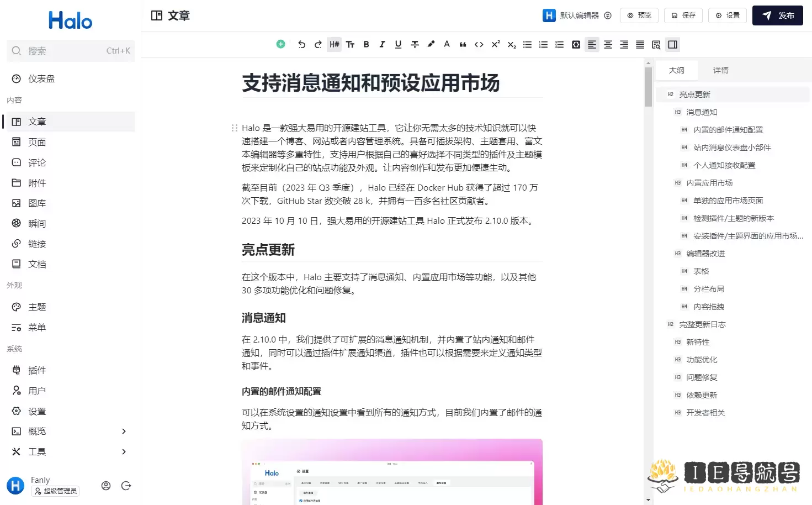Toggle italic formatting

(382, 45)
